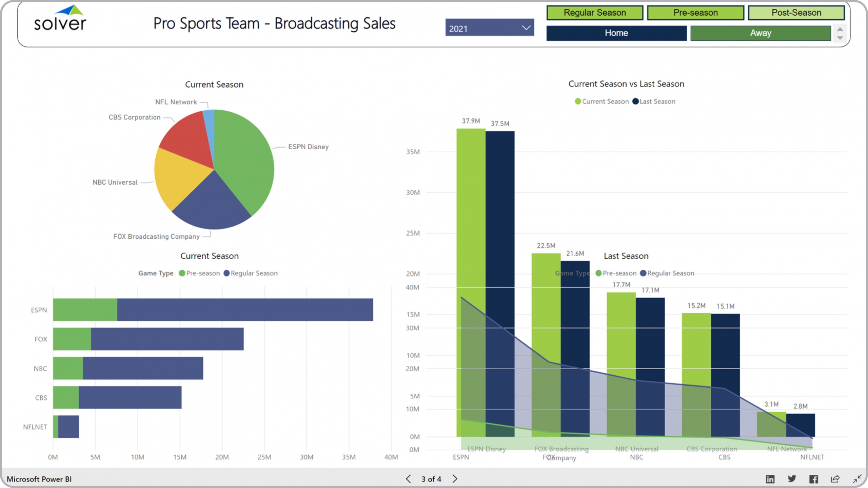Share report on LinkedIn icon
Viewport: 868px width, 488px height.
pyautogui.click(x=770, y=479)
